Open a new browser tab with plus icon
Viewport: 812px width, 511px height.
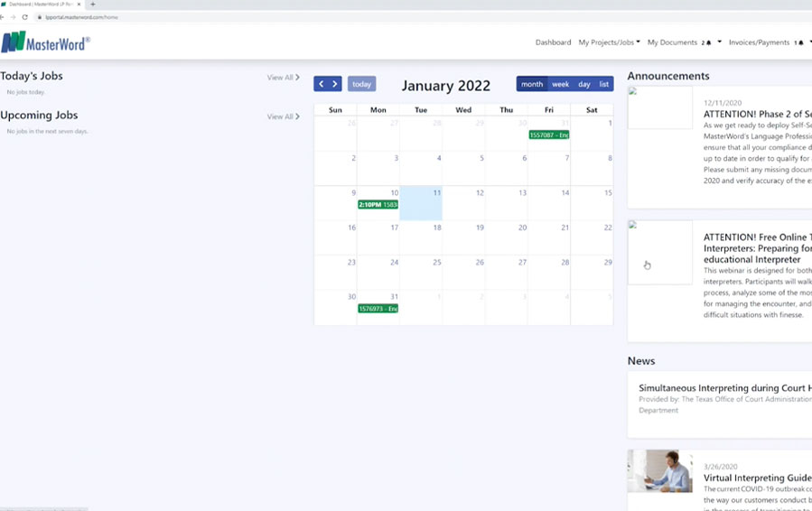[x=92, y=5]
